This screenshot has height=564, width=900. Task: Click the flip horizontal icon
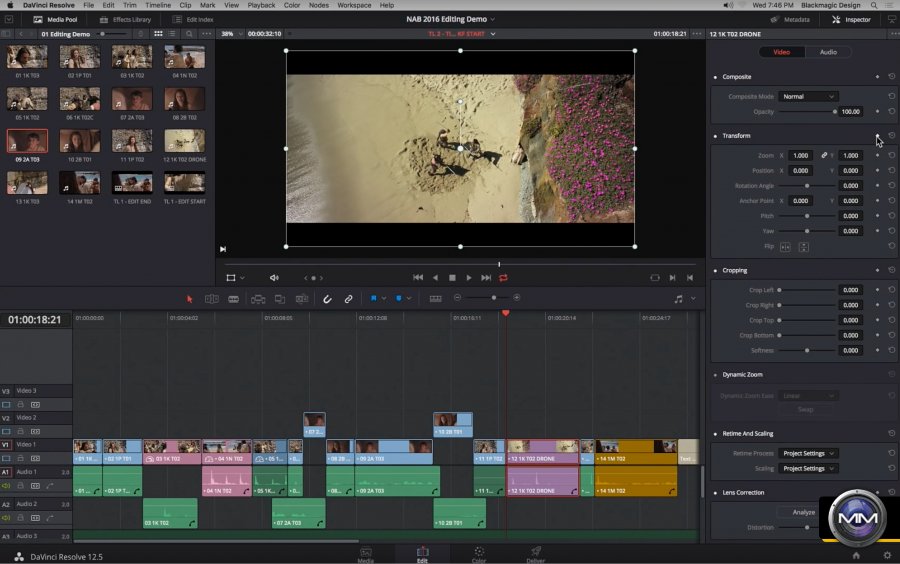coord(785,247)
